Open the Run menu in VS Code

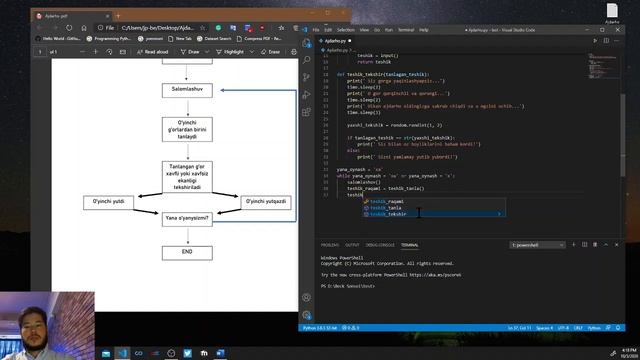point(389,30)
